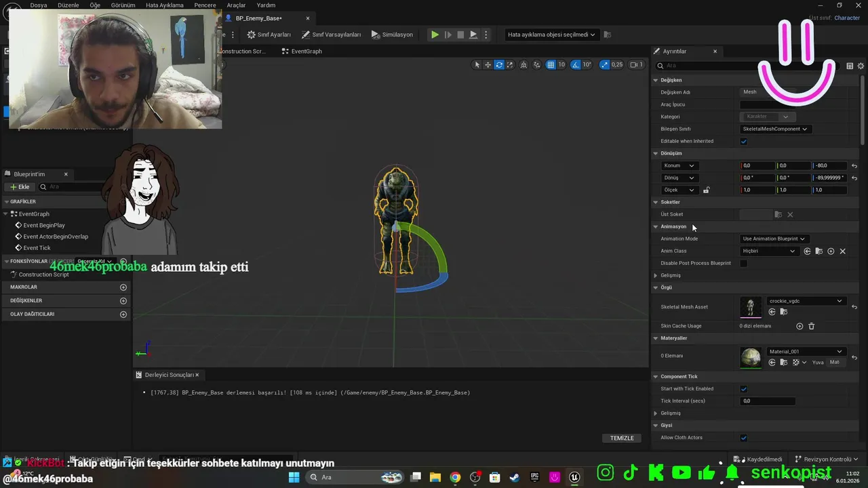Open the Dönüş rotation type dropdown
Image resolution: width=868 pixels, height=488 pixels.
tap(679, 178)
